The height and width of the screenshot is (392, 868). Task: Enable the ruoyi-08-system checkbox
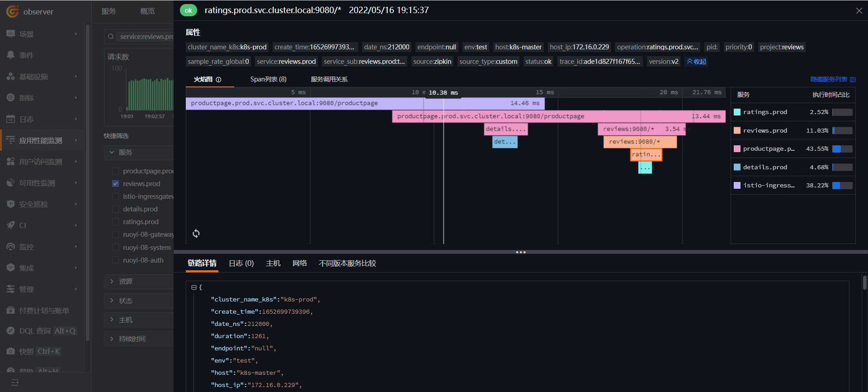(115, 248)
